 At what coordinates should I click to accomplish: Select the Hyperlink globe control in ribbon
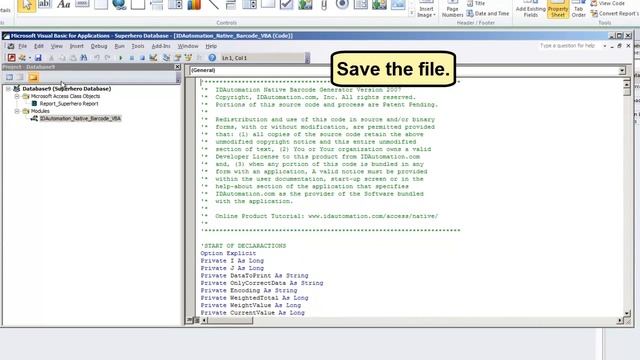pyautogui.click(x=119, y=4)
